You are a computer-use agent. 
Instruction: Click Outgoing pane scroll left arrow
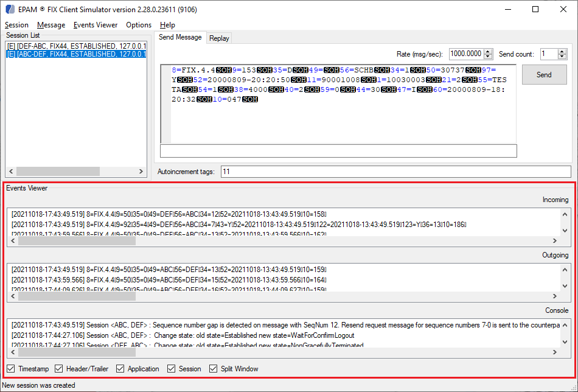pos(13,296)
